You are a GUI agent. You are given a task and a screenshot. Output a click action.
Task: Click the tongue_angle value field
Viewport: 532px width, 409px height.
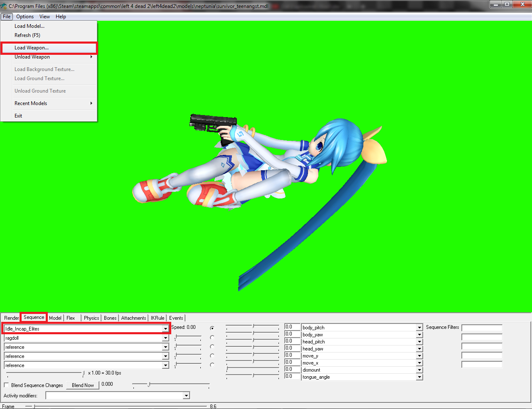(x=292, y=377)
